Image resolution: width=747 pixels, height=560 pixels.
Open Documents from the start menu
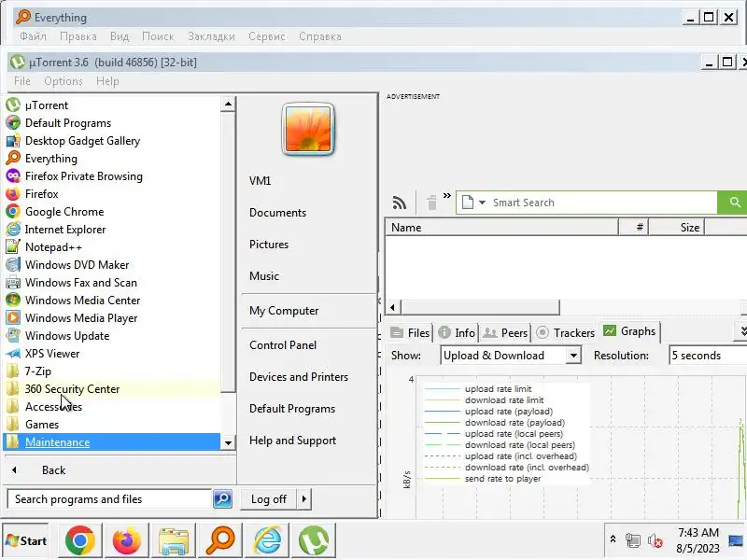pyautogui.click(x=277, y=213)
